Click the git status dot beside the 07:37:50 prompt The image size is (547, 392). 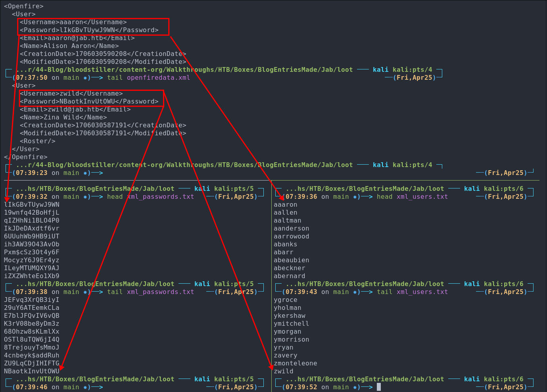[x=85, y=78]
